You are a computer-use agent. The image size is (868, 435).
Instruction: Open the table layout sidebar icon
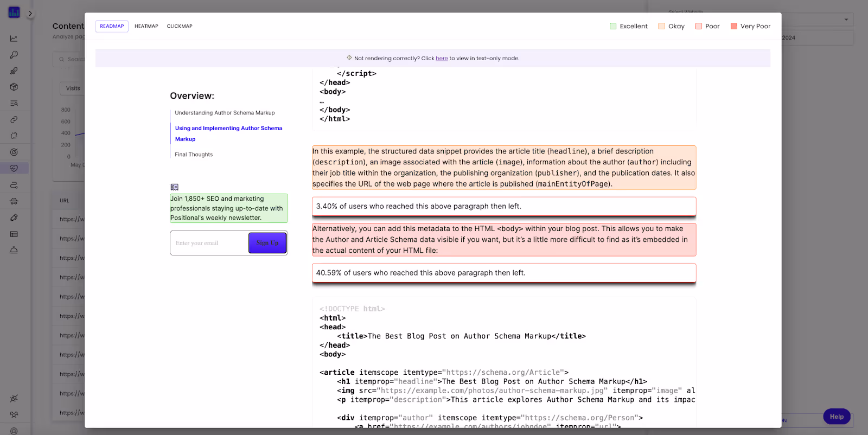point(14,234)
